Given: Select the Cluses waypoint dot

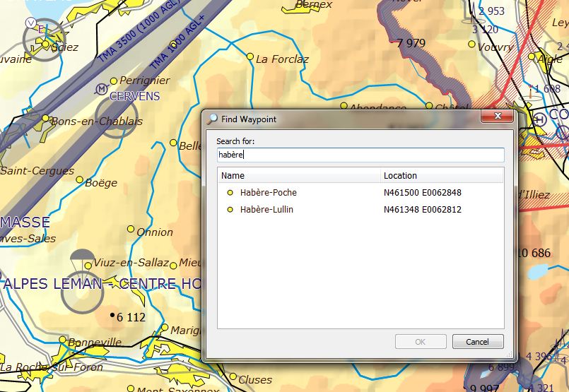Looking at the screenshot, I should click(233, 376).
